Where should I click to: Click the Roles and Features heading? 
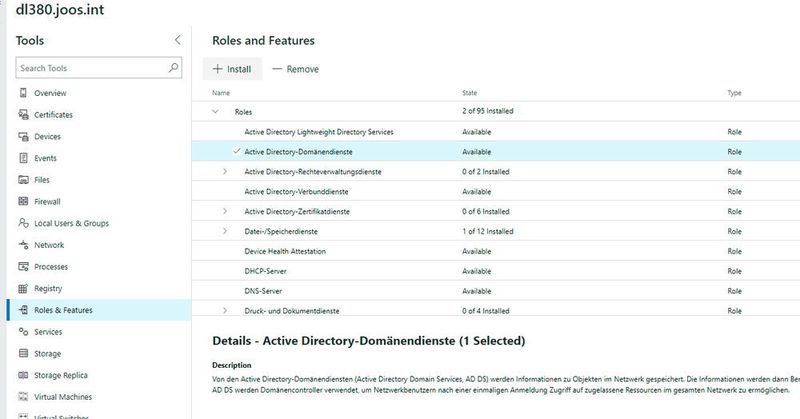coord(263,40)
